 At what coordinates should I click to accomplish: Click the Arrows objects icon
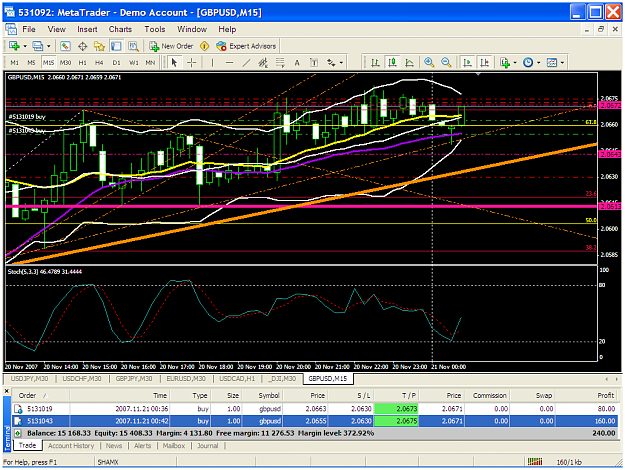click(331, 63)
